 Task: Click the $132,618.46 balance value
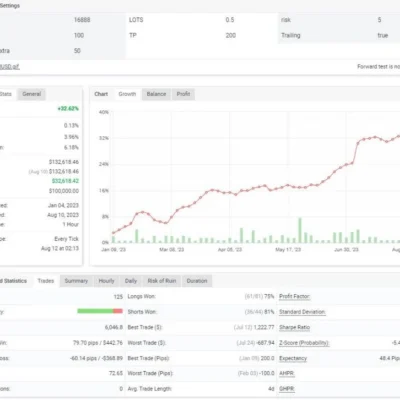point(64,162)
